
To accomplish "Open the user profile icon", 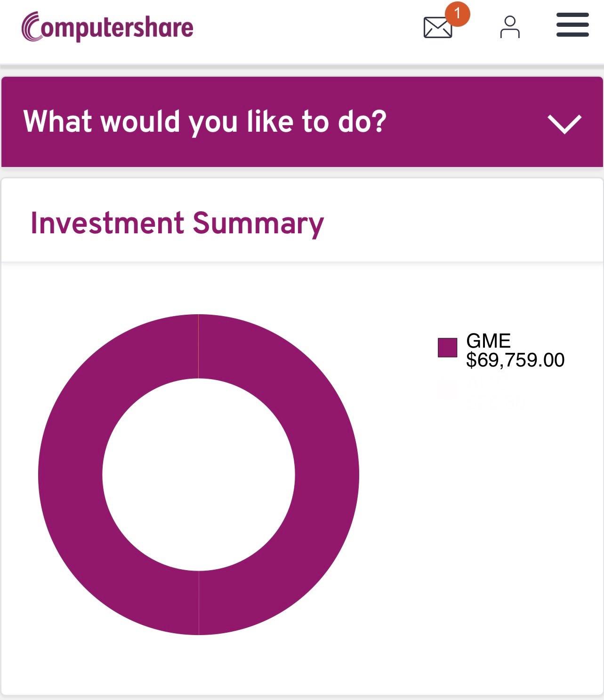I will (x=510, y=27).
